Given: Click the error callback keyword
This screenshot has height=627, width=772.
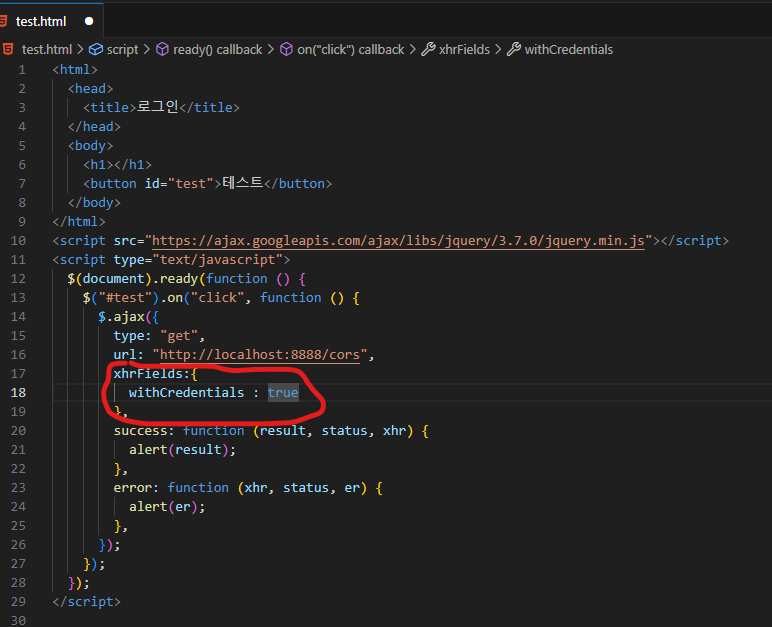Looking at the screenshot, I should tap(132, 488).
